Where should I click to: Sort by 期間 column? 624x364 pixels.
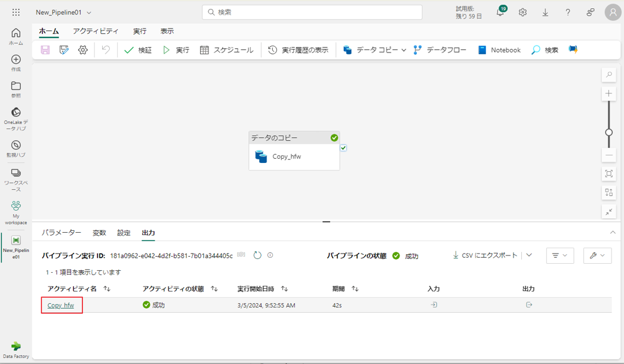point(355,289)
